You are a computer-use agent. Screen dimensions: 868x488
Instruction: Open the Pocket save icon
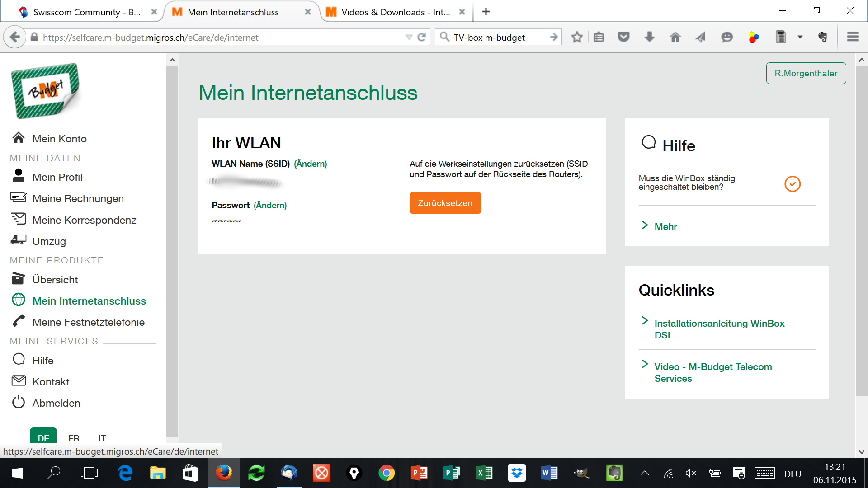[624, 37]
